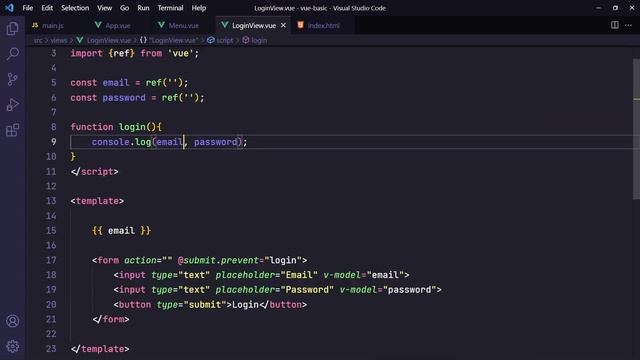Open the Go menu
This screenshot has width=640, height=360.
point(124,8)
